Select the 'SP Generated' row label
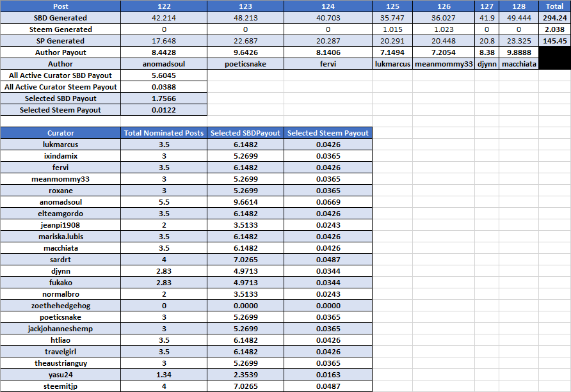571x392 pixels. coord(60,41)
